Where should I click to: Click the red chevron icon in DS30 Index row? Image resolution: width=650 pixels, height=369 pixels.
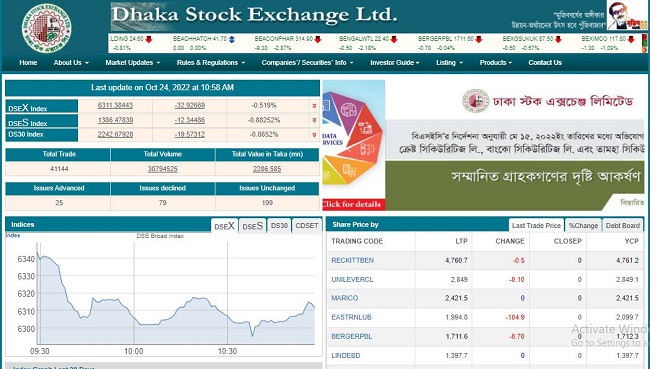click(314, 135)
